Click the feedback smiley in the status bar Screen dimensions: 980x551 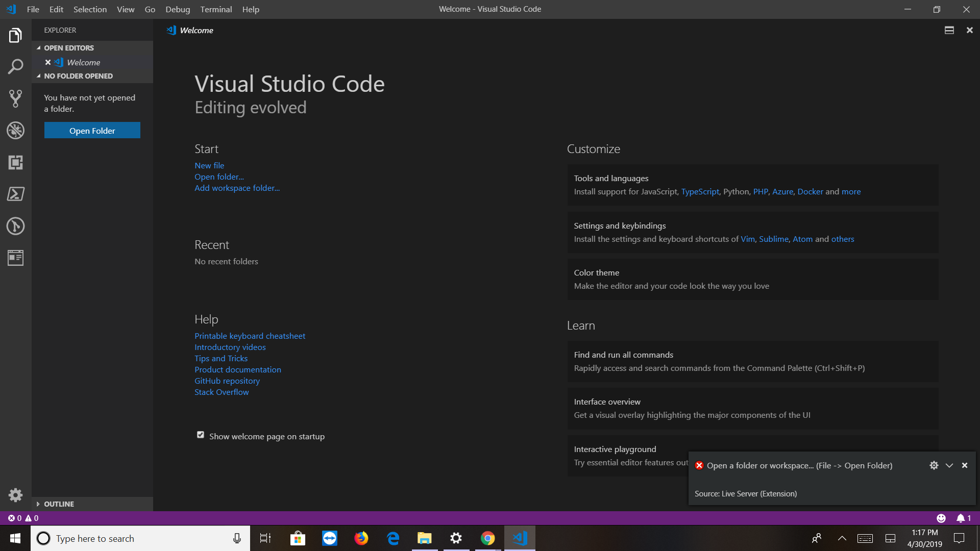point(942,518)
